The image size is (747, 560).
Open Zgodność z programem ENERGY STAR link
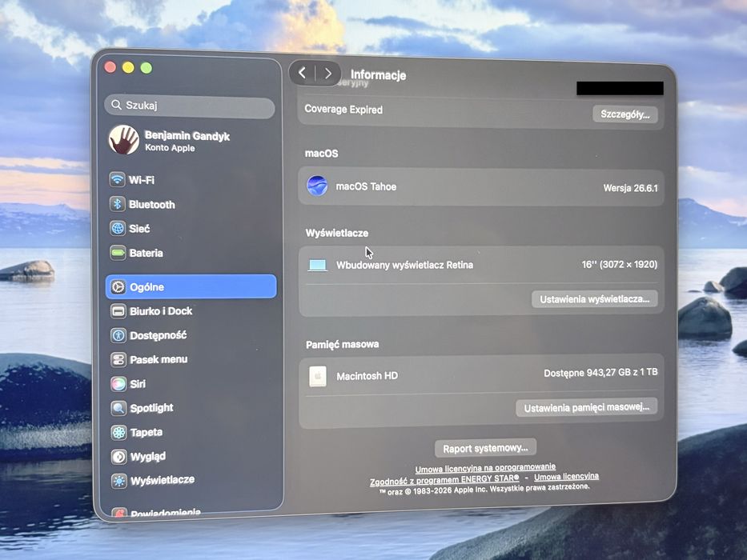tap(444, 480)
